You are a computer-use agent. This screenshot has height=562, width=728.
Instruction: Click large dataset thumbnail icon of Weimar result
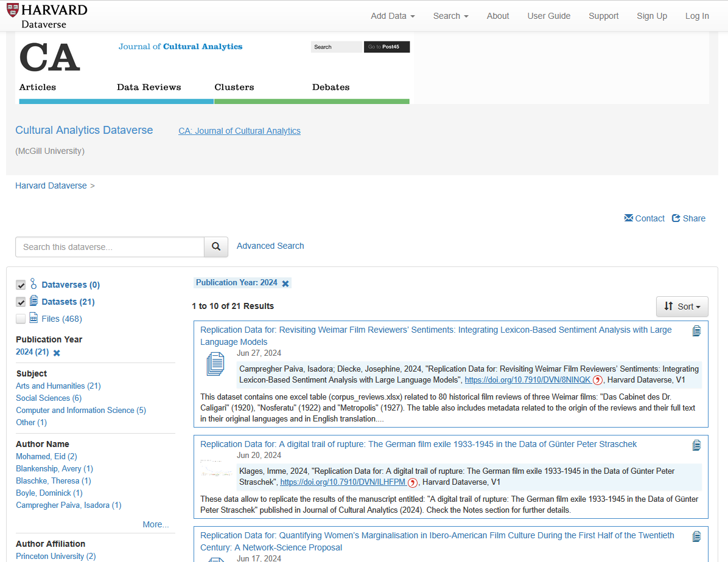coord(215,364)
